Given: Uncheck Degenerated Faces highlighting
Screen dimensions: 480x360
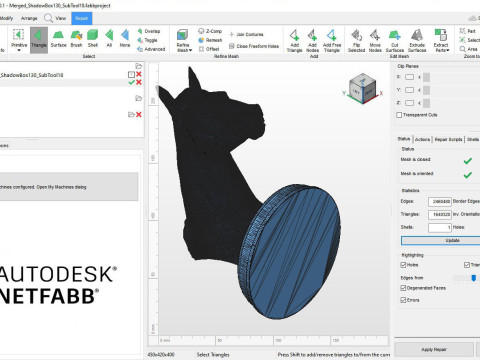Looking at the screenshot, I should 403,288.
